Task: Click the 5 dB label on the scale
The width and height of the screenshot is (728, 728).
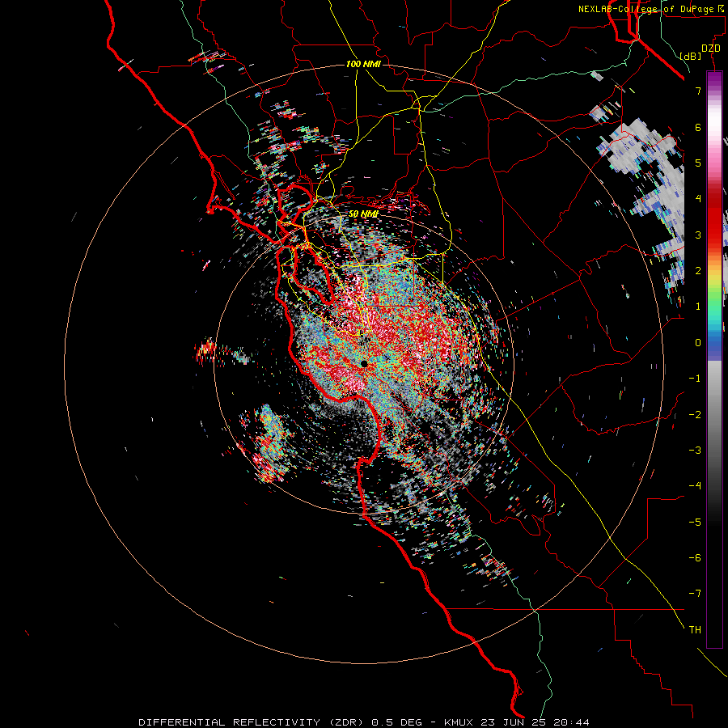Action: [698, 163]
